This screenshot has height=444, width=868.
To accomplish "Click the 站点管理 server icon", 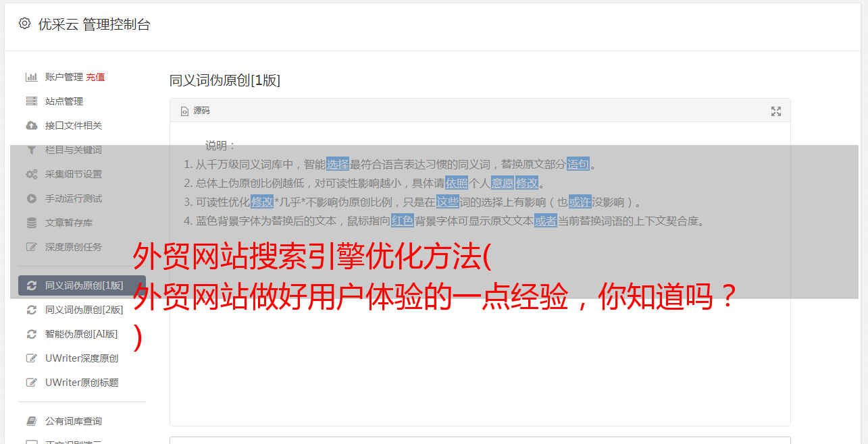I will 31,101.
